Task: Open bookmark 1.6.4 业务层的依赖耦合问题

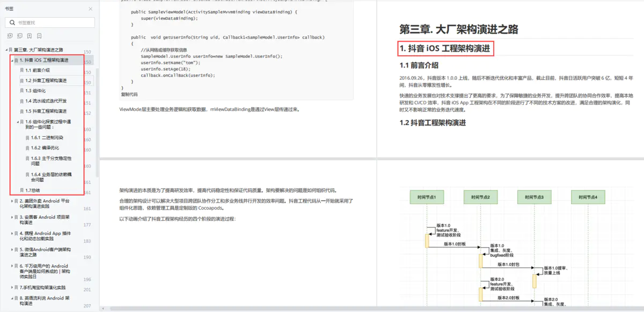Action: [52, 177]
